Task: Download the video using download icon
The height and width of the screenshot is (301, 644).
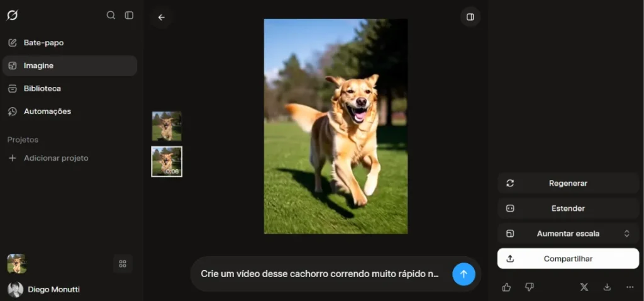Action: point(607,287)
